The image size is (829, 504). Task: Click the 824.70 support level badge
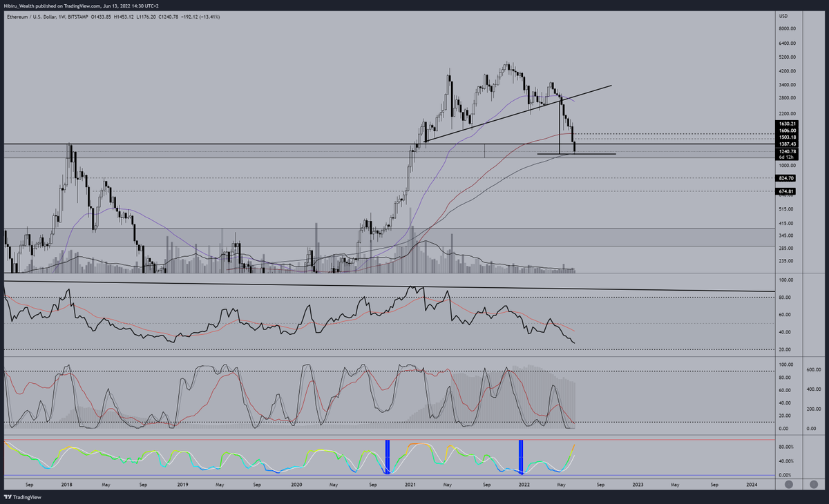[x=786, y=178]
